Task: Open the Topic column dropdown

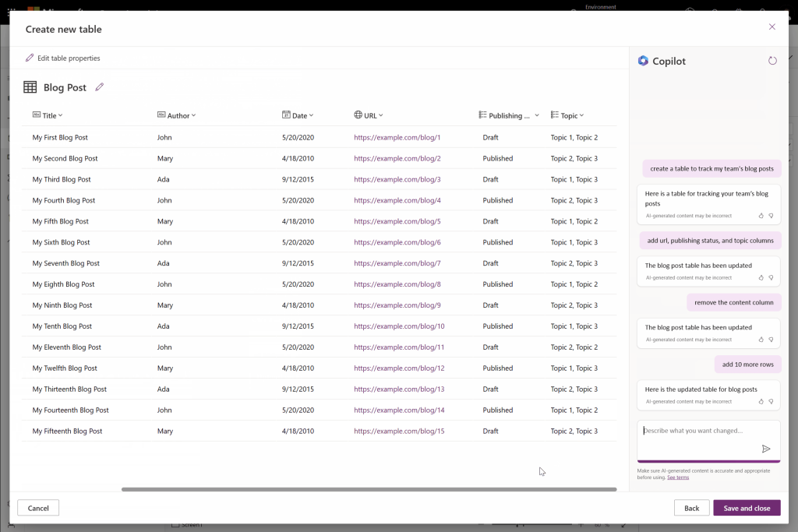Action: pyautogui.click(x=581, y=115)
